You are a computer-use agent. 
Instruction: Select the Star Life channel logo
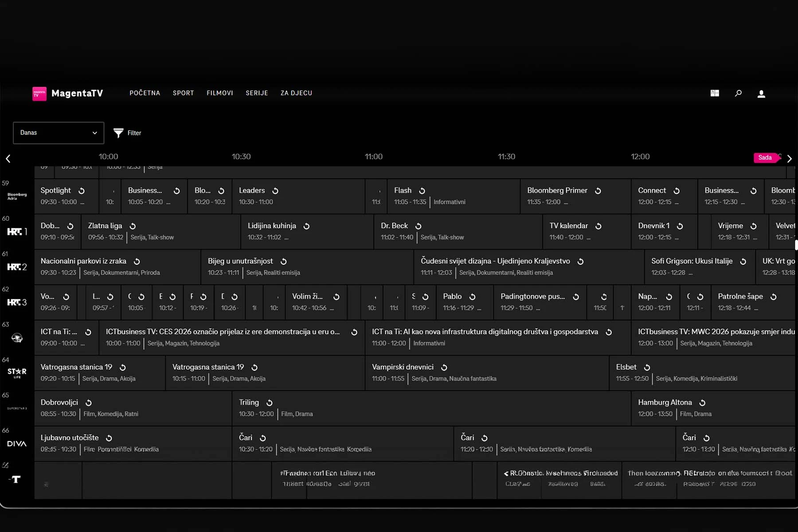(x=17, y=373)
